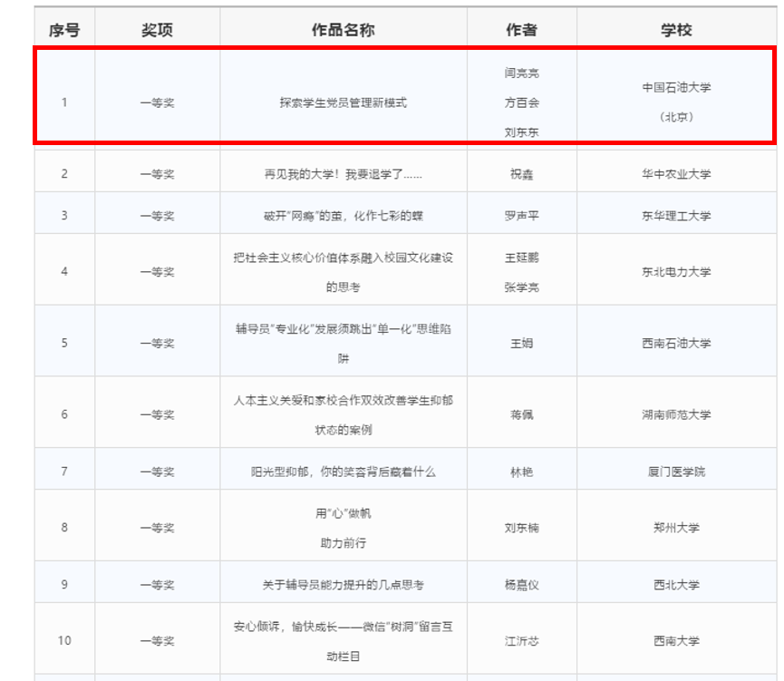The height and width of the screenshot is (681, 784).
Task: Select the 一等奖 cell in row 5
Action: (x=158, y=342)
